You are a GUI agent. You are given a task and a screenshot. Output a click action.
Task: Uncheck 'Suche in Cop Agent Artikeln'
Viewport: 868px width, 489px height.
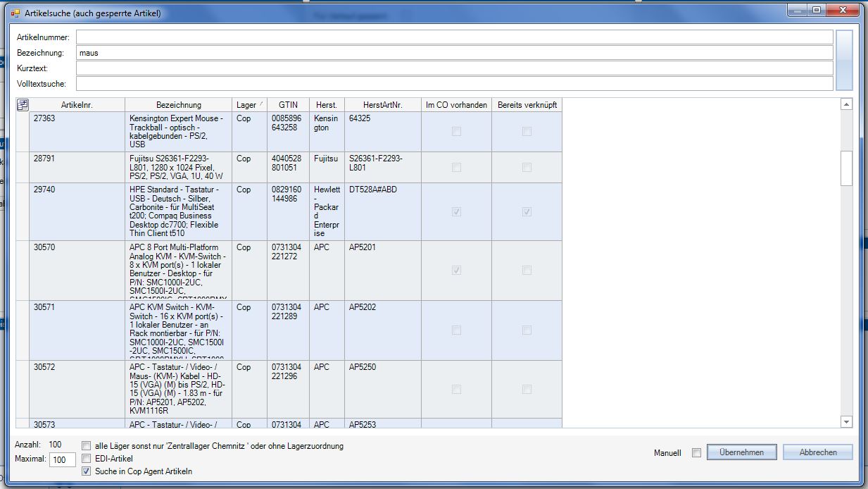87,471
